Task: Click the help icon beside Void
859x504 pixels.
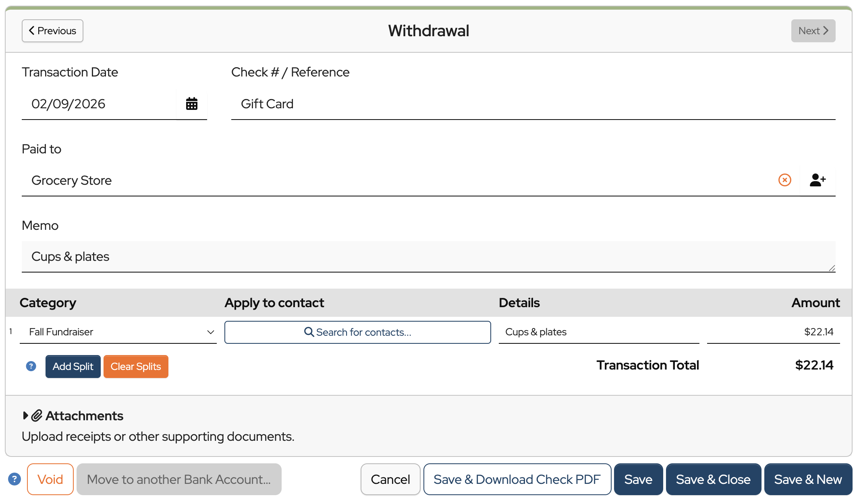Action: [x=15, y=479]
